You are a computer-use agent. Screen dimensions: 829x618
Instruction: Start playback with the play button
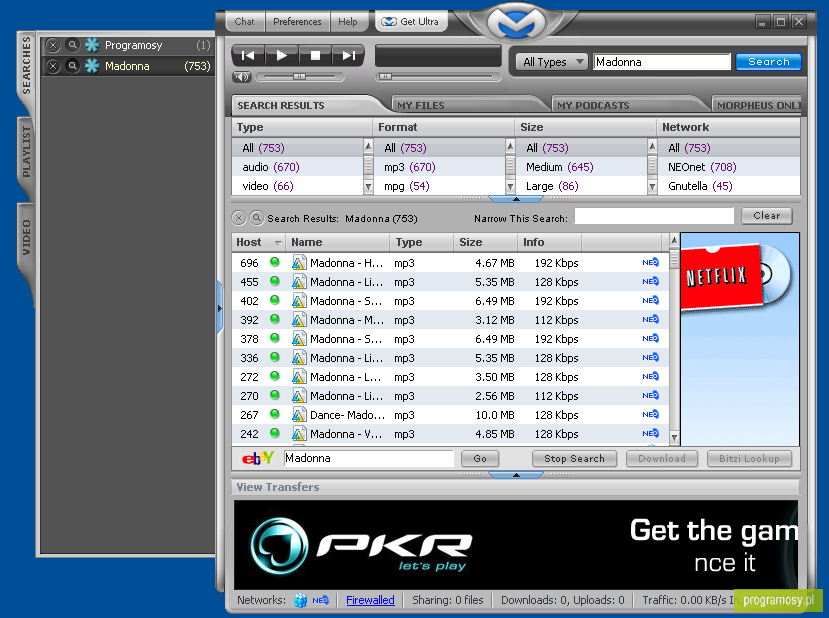pos(282,56)
